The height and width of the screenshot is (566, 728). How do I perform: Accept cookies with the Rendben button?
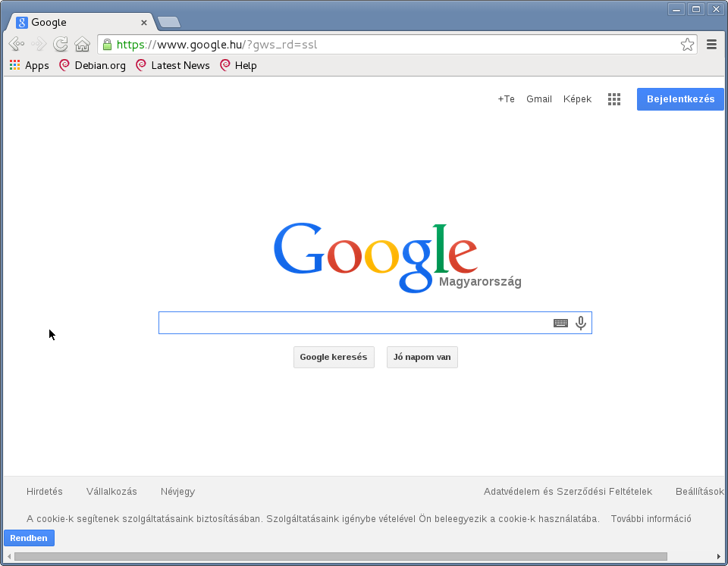[29, 538]
